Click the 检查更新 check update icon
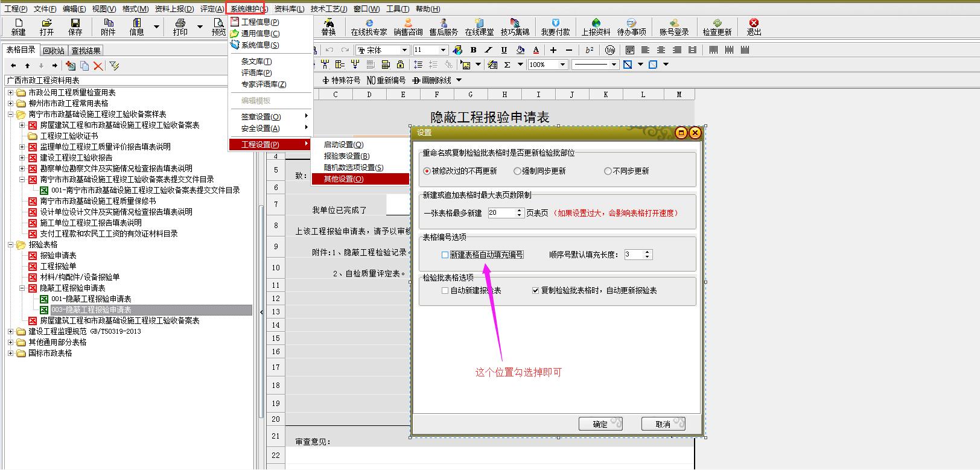Image resolution: width=980 pixels, height=470 pixels. [x=717, y=27]
